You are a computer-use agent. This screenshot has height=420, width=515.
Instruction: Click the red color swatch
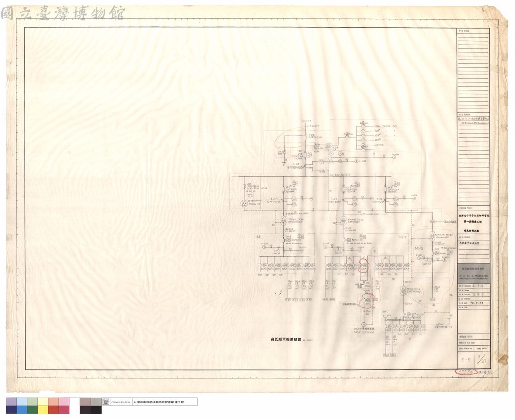pyautogui.click(x=53, y=409)
